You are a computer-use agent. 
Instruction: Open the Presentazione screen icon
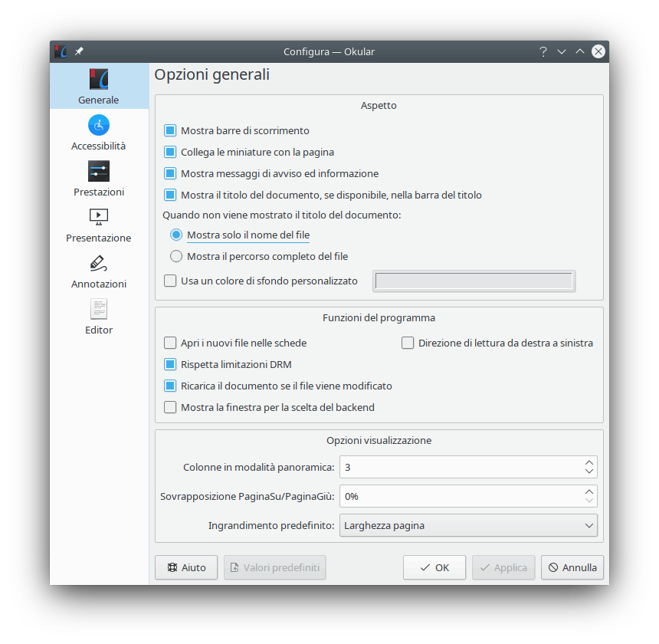99,217
